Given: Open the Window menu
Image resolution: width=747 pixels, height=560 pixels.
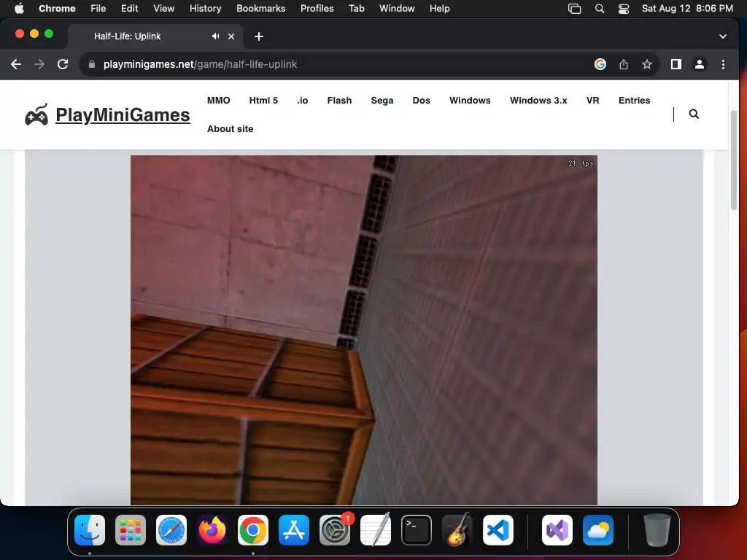Looking at the screenshot, I should 397,9.
